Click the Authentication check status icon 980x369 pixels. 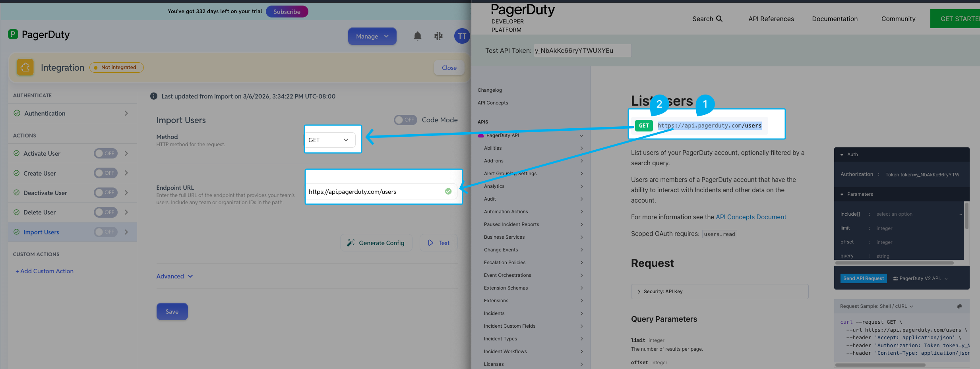[x=17, y=113]
